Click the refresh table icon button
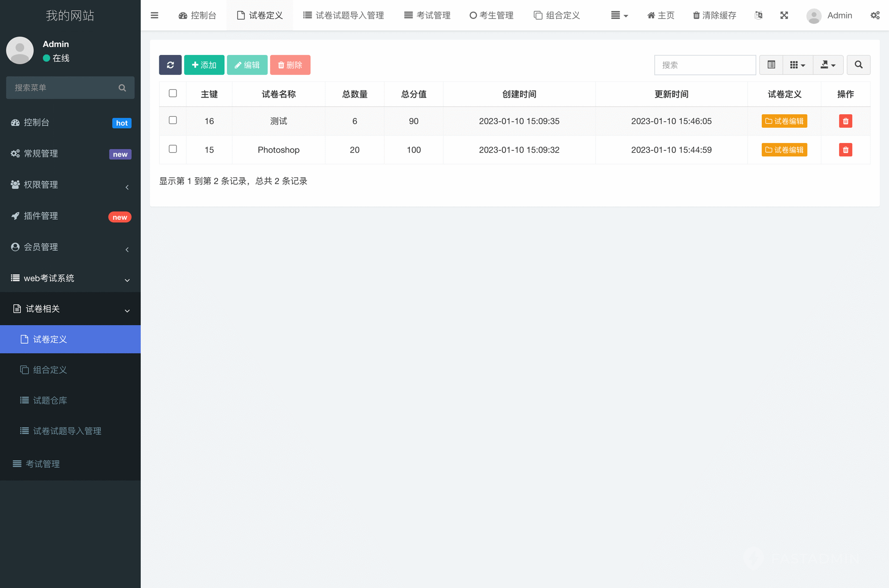 [x=170, y=65]
